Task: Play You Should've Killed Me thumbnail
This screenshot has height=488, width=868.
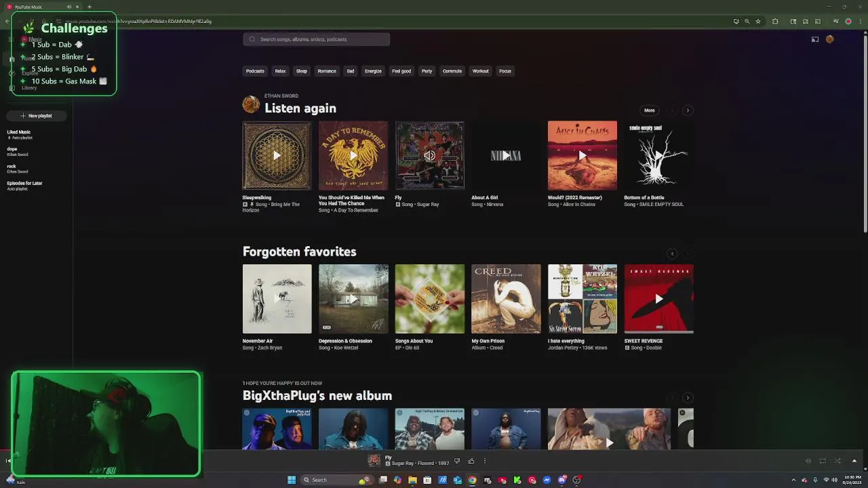Action: (x=353, y=156)
